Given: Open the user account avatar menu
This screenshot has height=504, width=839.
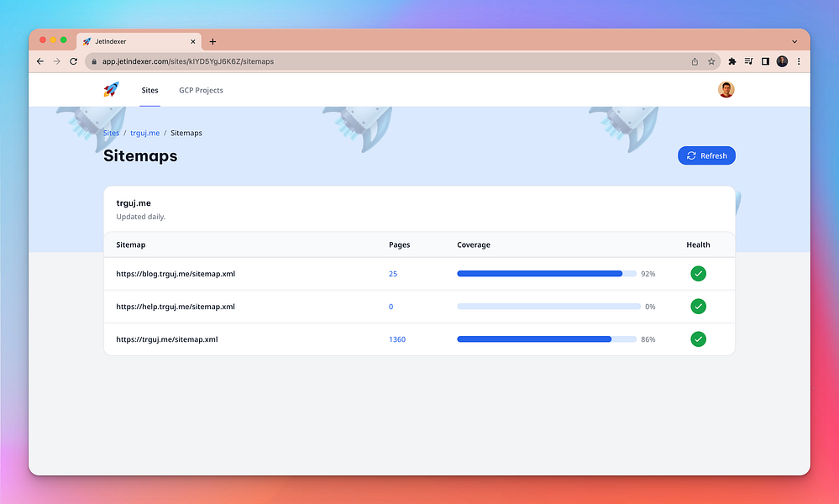Looking at the screenshot, I should pos(726,89).
